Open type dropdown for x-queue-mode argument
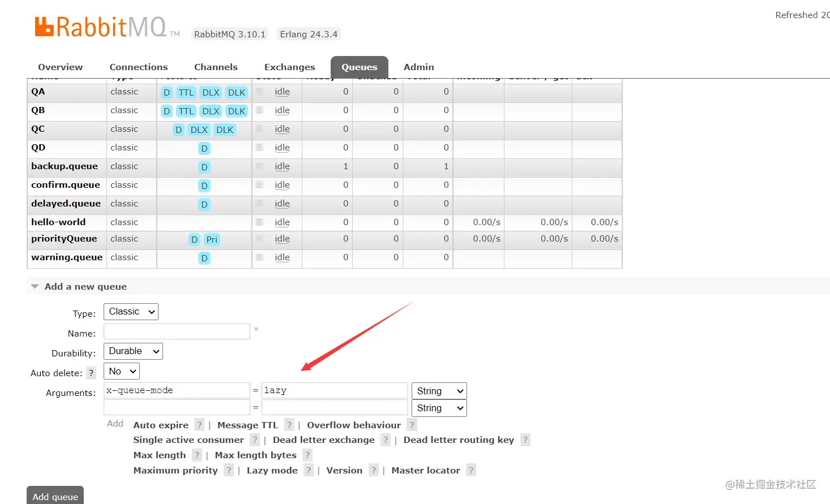 [439, 391]
